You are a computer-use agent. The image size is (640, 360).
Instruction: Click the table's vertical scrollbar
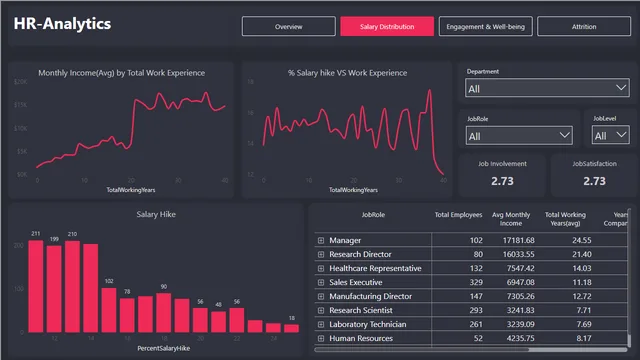click(x=629, y=340)
